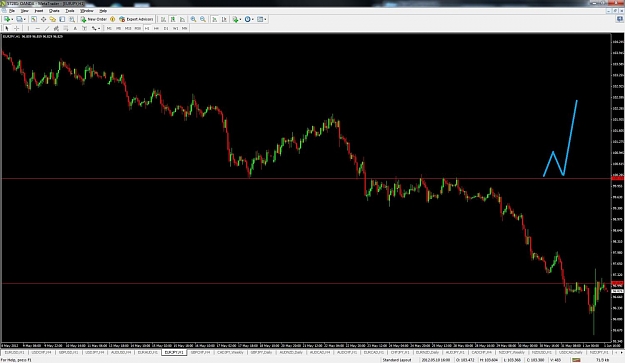625x363 pixels.
Task: Switch to candlestick chart view icon
Action: click(173, 19)
